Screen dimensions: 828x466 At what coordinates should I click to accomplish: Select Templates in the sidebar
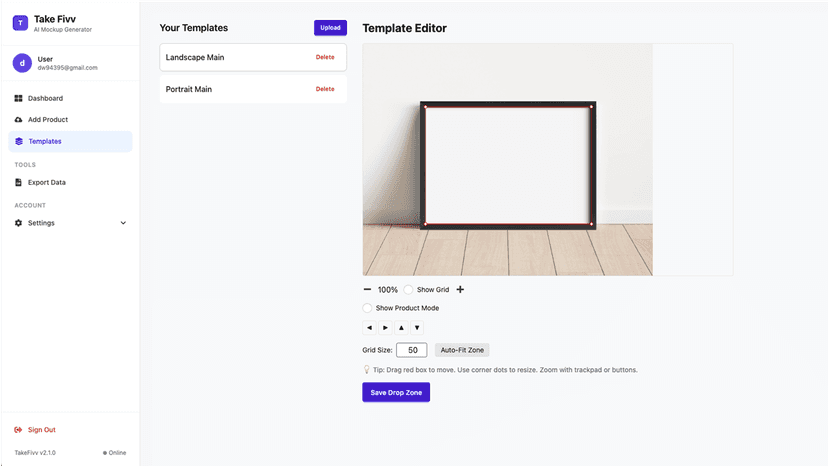[x=70, y=141]
